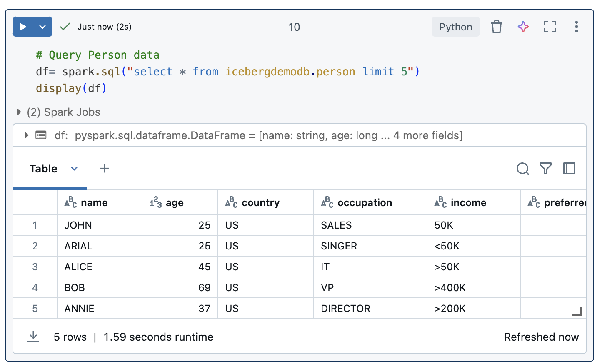Add a new visualization tab

click(105, 169)
